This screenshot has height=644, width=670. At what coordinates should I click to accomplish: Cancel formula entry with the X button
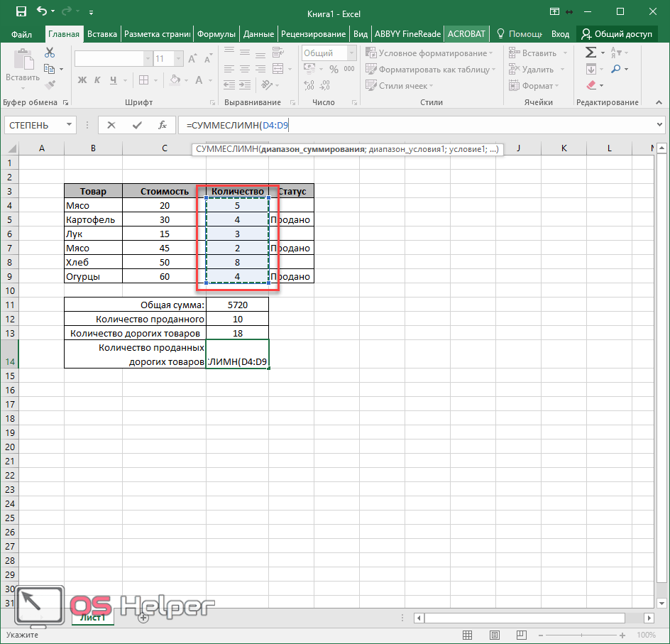coord(111,125)
